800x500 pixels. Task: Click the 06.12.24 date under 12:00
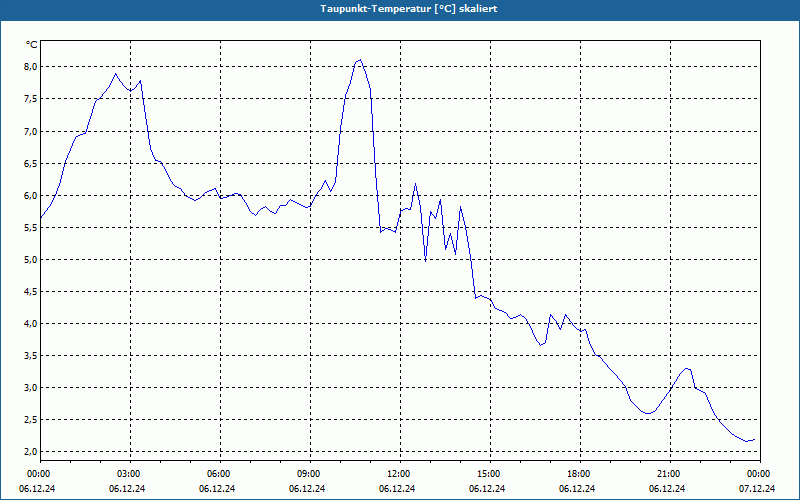(397, 489)
